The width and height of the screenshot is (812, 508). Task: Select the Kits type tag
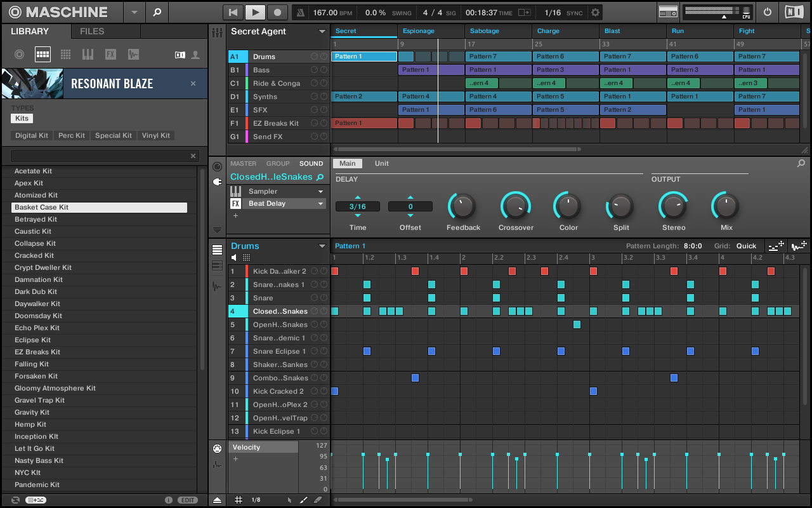(x=22, y=119)
